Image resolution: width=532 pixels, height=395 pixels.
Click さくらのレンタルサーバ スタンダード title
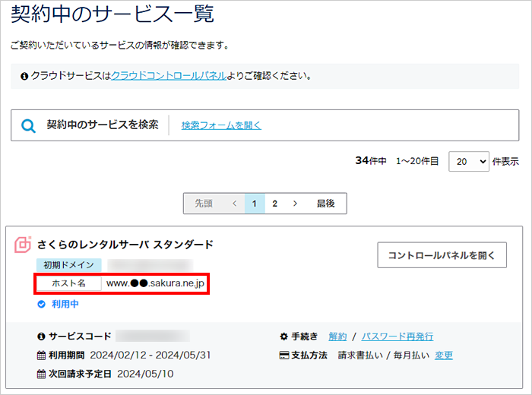pyautogui.click(x=125, y=244)
